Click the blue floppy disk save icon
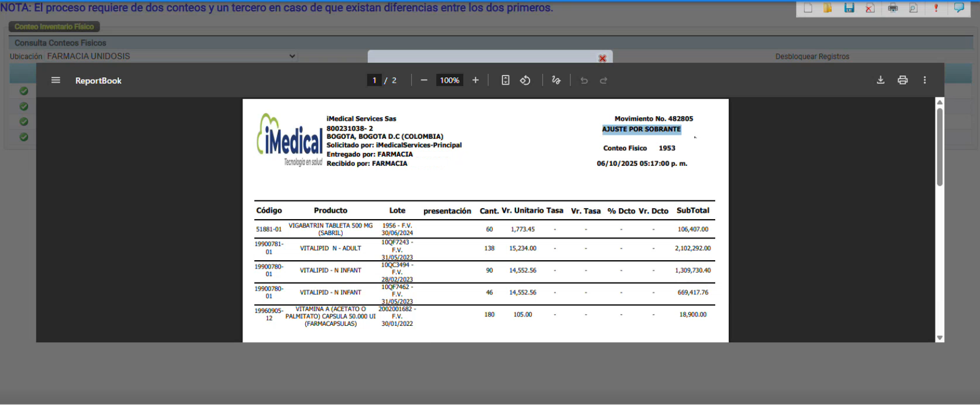The height and width of the screenshot is (405, 980). 849,8
